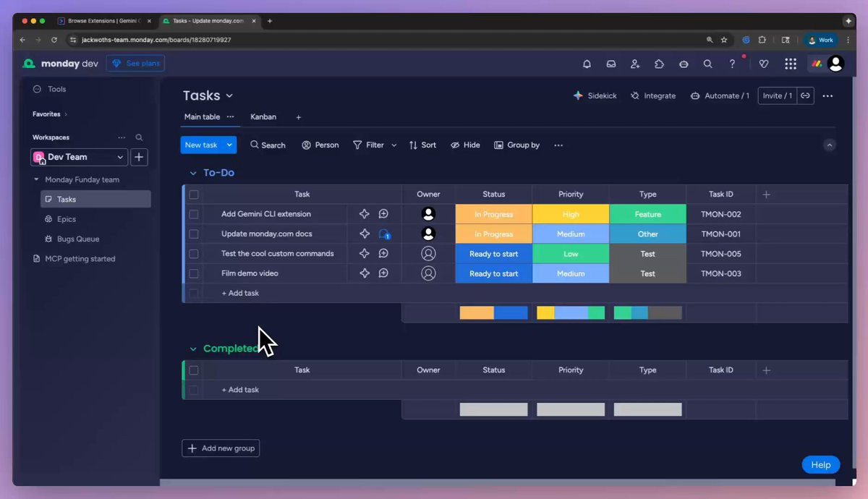Open the New task dropdown arrow
This screenshot has width=868, height=499.
[230, 145]
